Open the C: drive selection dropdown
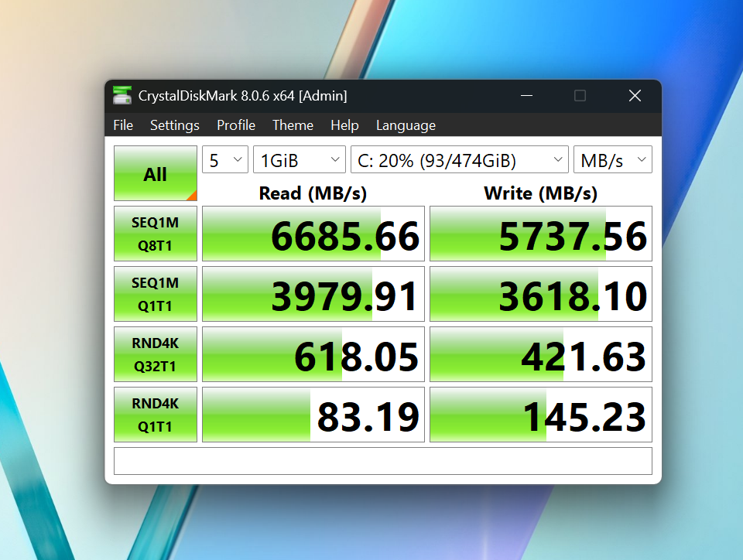Viewport: 743px width, 560px height. [460, 160]
